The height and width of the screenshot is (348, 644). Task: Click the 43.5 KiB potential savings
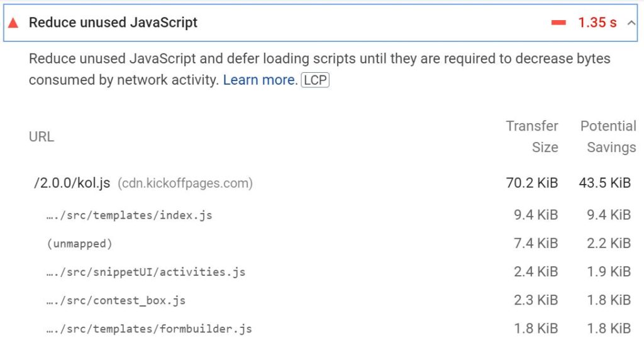605,183
